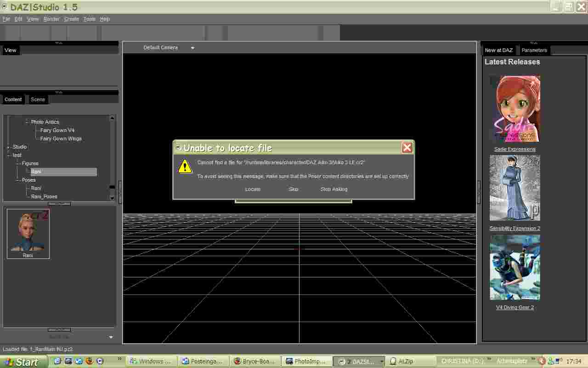Collapse the Poses tree branch

(18, 180)
